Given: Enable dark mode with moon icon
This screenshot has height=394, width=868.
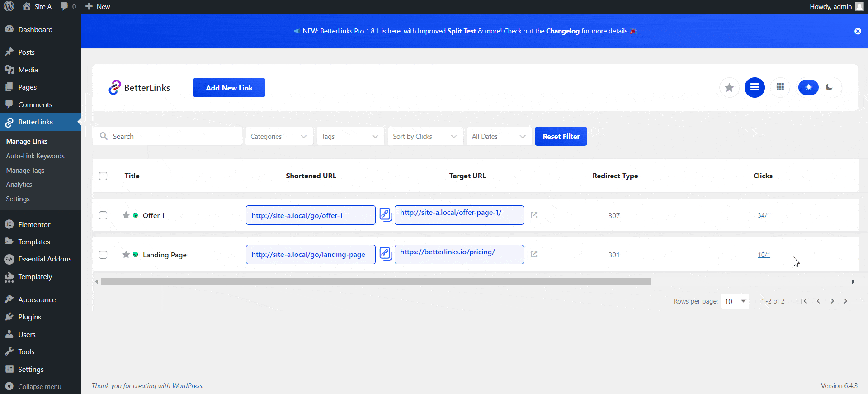Looking at the screenshot, I should (829, 87).
